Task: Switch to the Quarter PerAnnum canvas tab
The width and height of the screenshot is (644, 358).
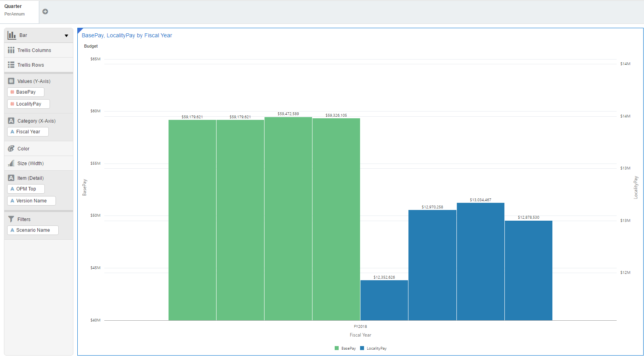Action: [x=19, y=10]
